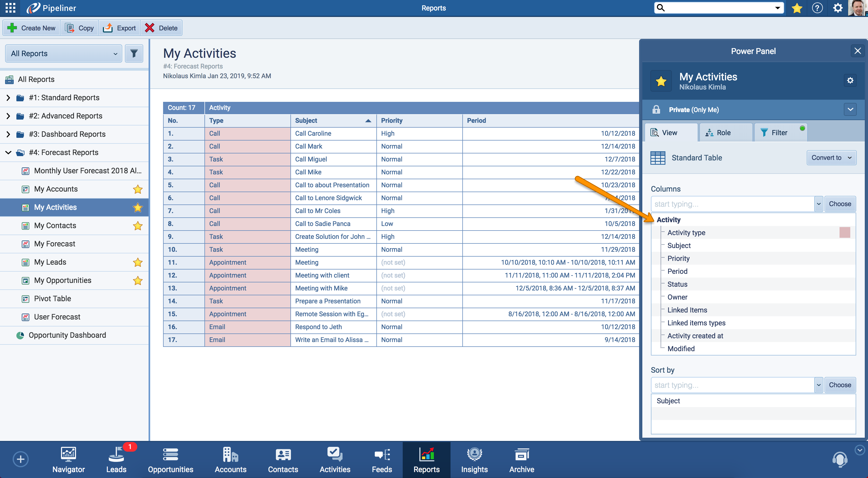Image resolution: width=868 pixels, height=478 pixels.
Task: Open the report filter funnel beside All Reports
Action: pos(134,53)
